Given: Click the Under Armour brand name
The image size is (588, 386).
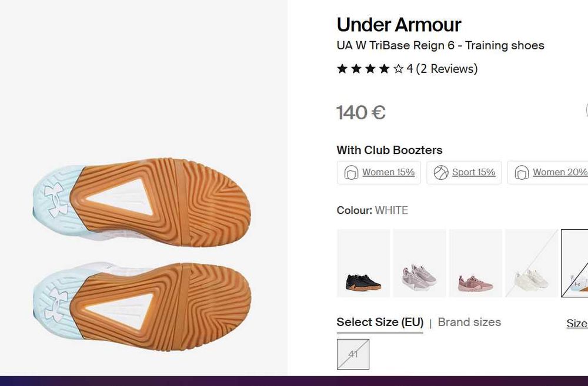Looking at the screenshot, I should (399, 25).
